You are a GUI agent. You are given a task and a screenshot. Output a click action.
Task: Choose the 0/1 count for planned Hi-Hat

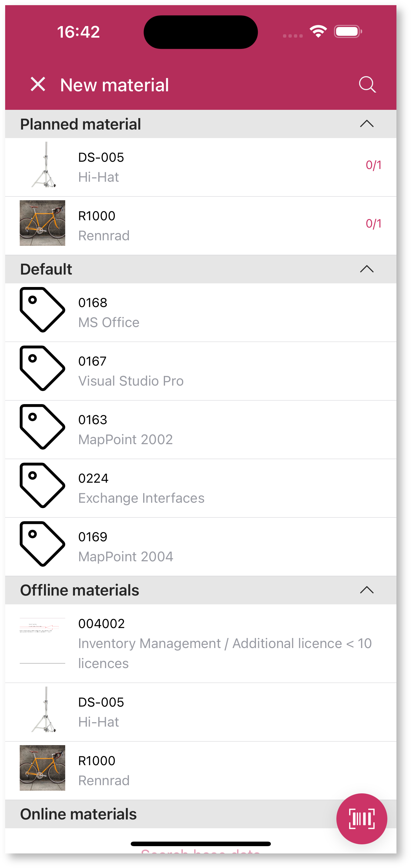point(373,165)
